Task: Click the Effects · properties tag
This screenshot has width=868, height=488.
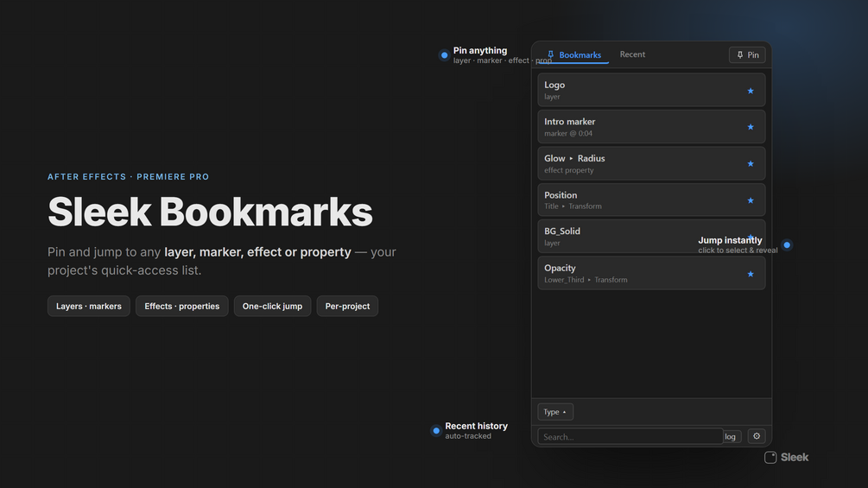Action: tap(181, 306)
